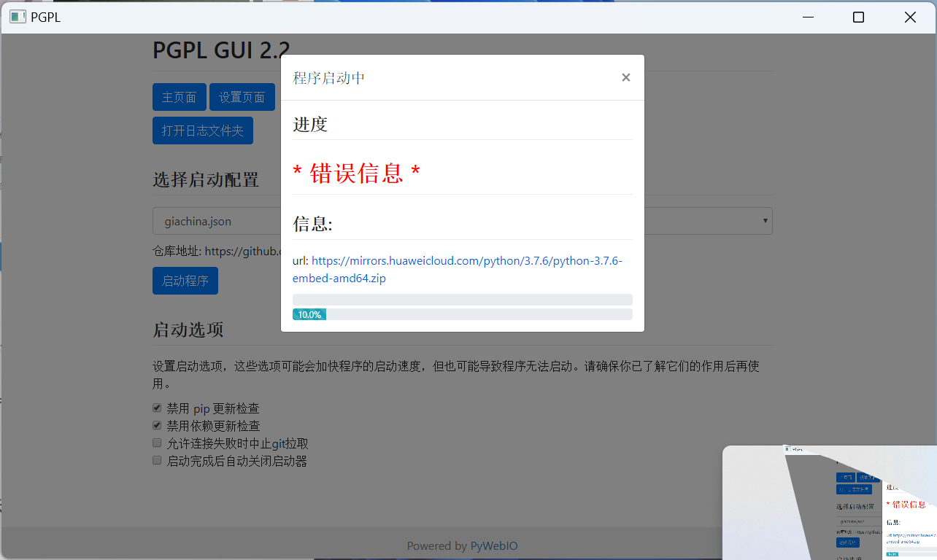Click the dropdown arrow on the config selector
This screenshot has width=937, height=560.
(x=765, y=220)
